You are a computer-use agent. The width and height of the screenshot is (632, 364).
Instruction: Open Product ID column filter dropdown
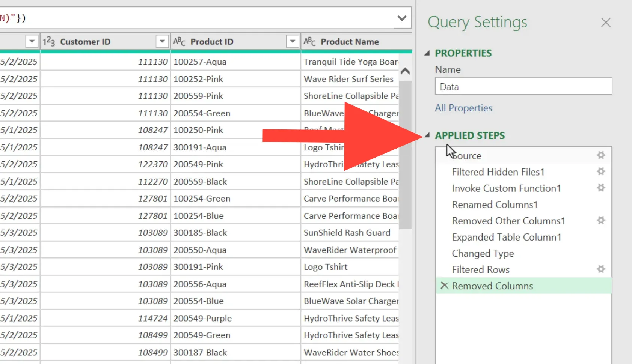click(x=292, y=41)
